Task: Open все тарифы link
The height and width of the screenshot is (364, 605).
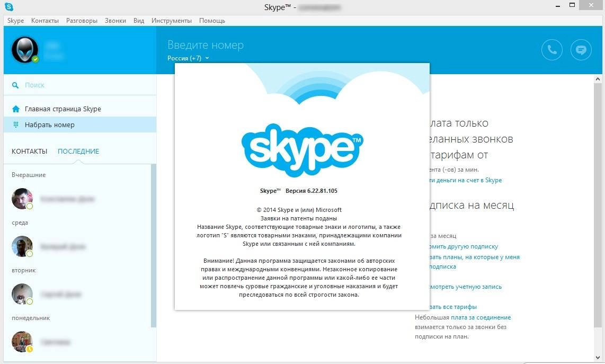Action: [x=453, y=307]
